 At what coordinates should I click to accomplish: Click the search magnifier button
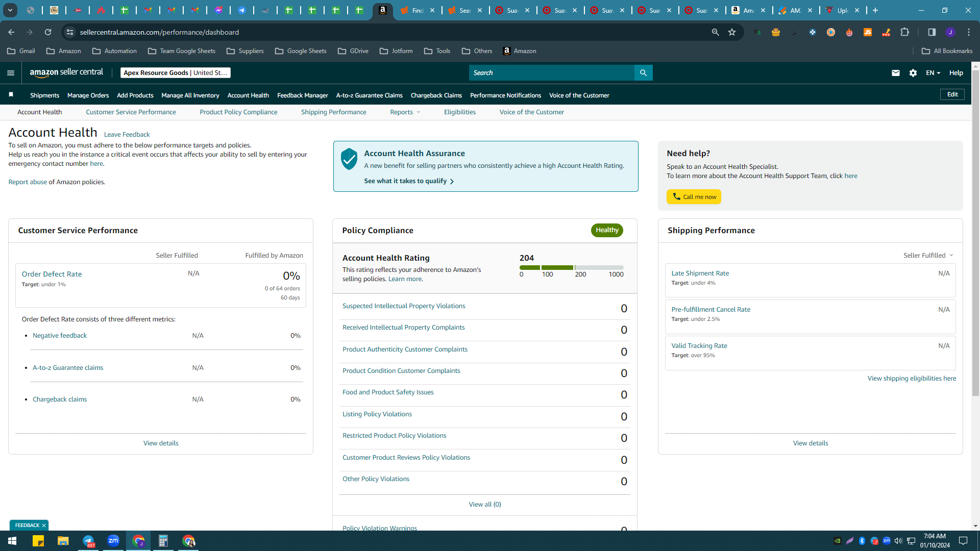(643, 73)
